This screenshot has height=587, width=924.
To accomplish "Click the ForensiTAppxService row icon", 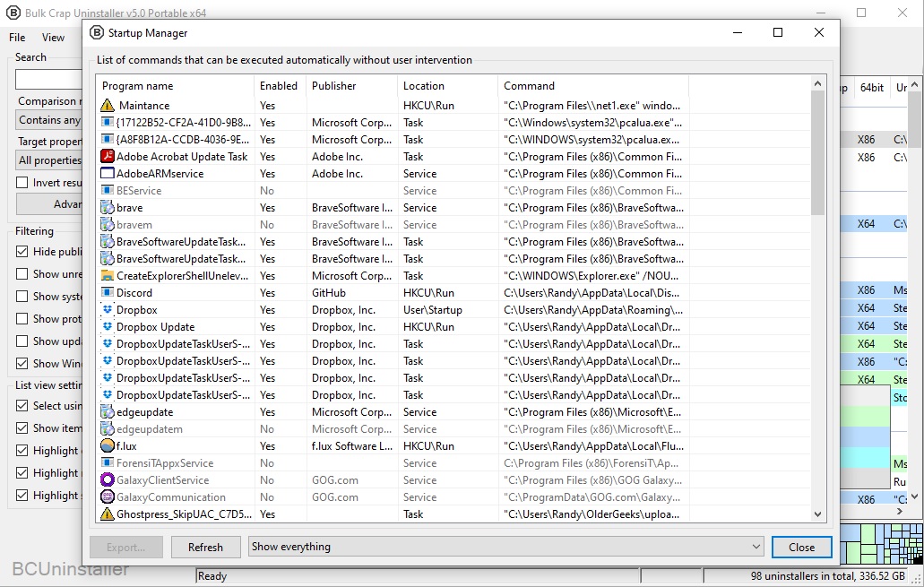I will [x=108, y=463].
